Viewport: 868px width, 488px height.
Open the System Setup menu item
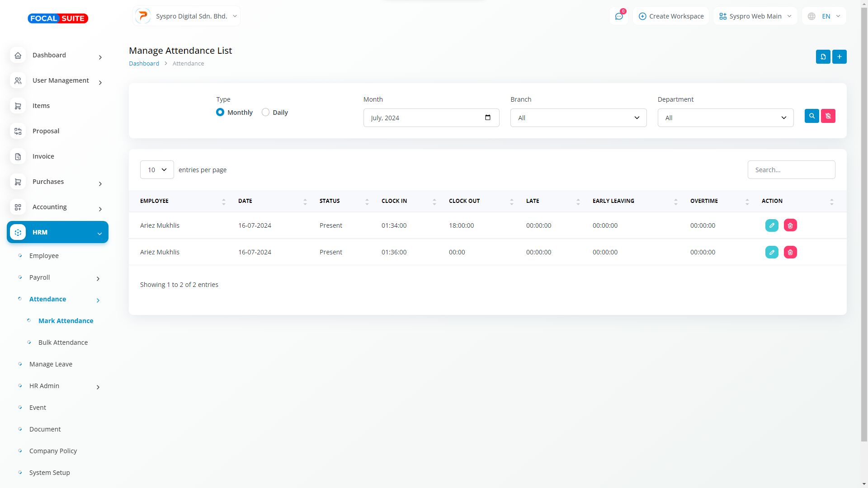pyautogui.click(x=49, y=473)
